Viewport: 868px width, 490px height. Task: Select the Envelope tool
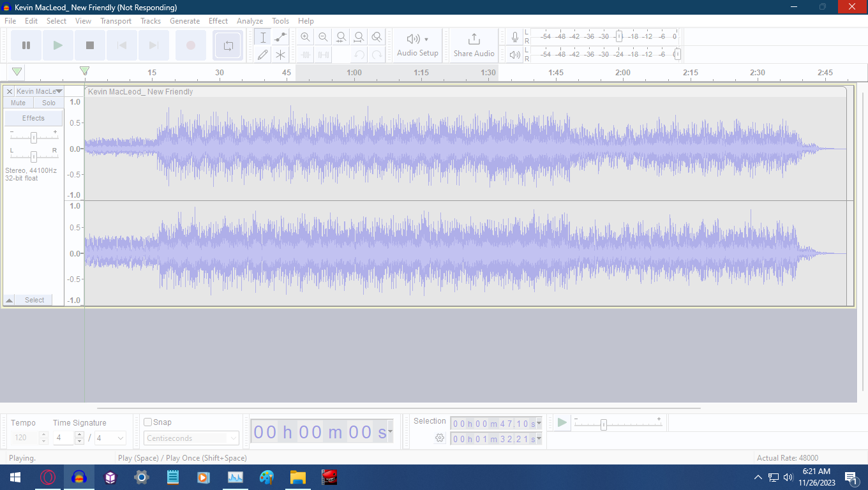pos(280,36)
